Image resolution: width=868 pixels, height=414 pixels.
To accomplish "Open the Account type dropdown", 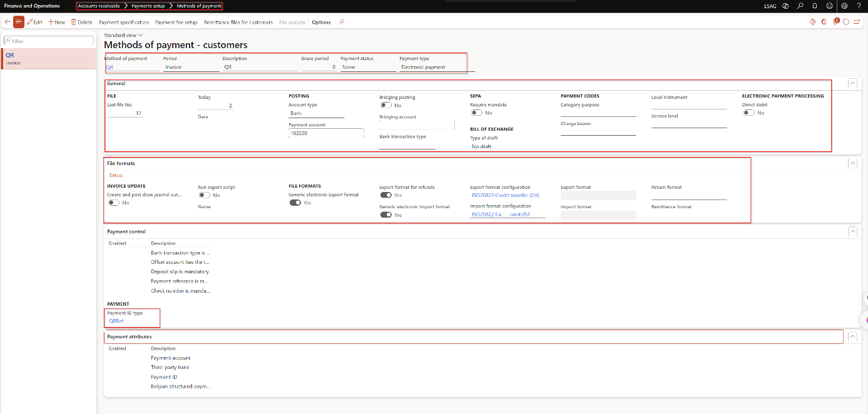I will 317,113.
